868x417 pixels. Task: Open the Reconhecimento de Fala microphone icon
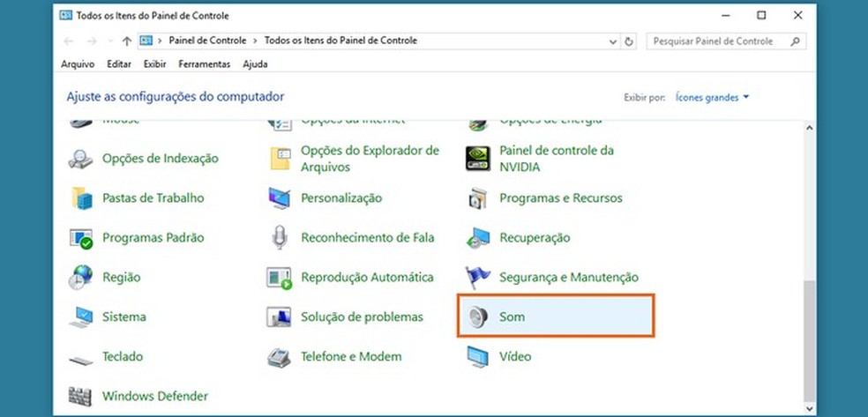pos(280,238)
